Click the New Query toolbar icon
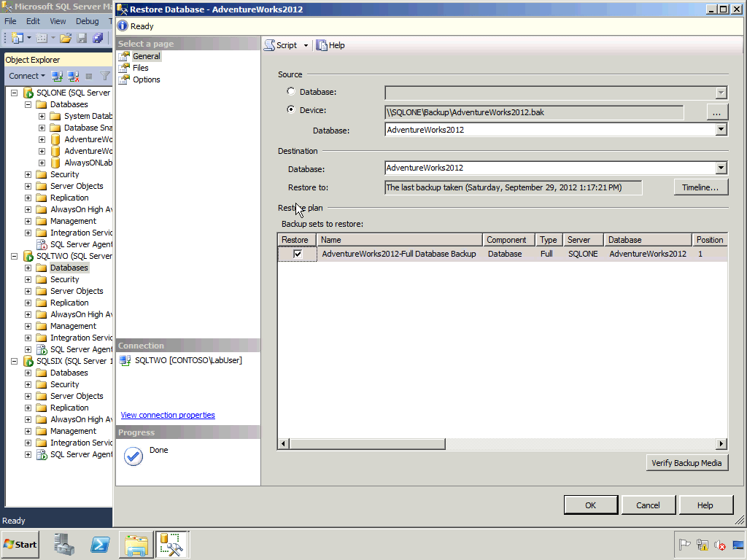This screenshot has width=747, height=560. 16,38
